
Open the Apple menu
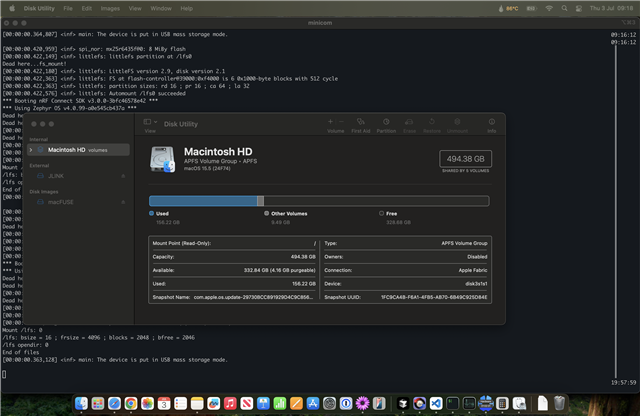point(12,8)
